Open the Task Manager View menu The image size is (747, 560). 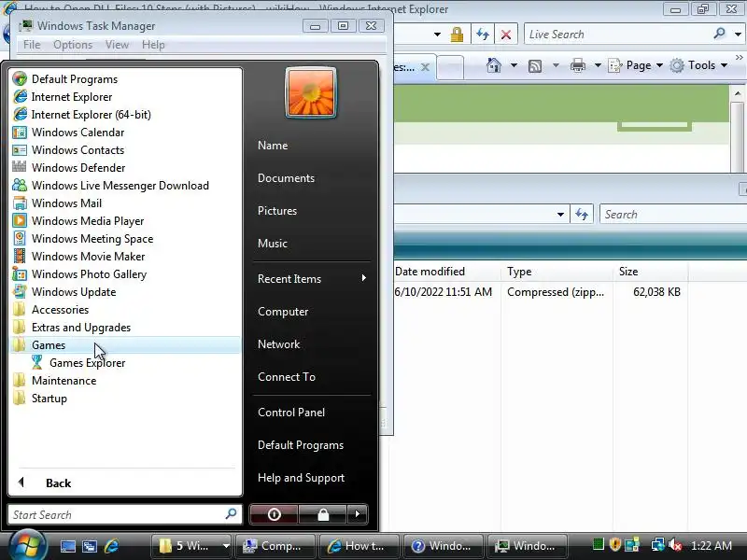pyautogui.click(x=118, y=45)
